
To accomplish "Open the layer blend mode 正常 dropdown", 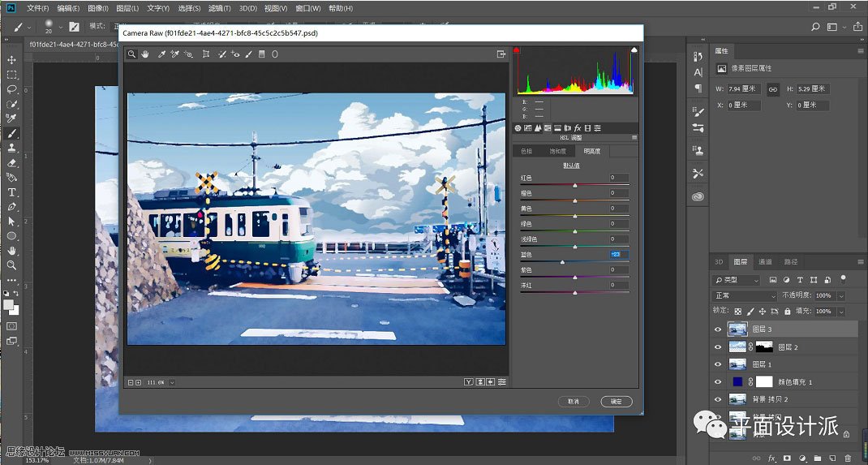I will point(746,295).
